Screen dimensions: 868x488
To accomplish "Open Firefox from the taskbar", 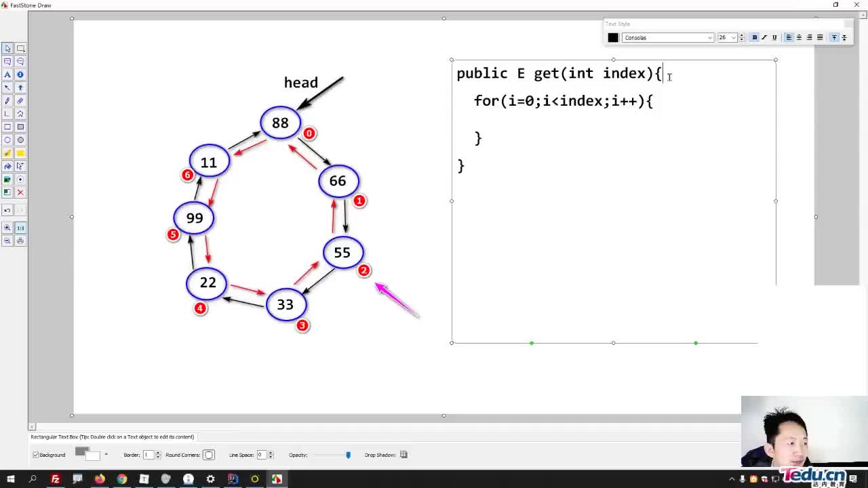I will pos(100,479).
